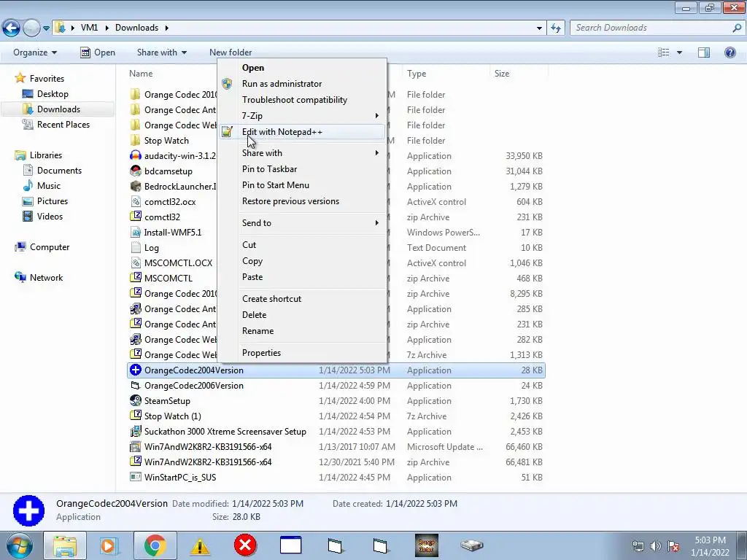747x560 pixels.
Task: Select the MSCOMCTL.OCX file icon
Action: 135,262
